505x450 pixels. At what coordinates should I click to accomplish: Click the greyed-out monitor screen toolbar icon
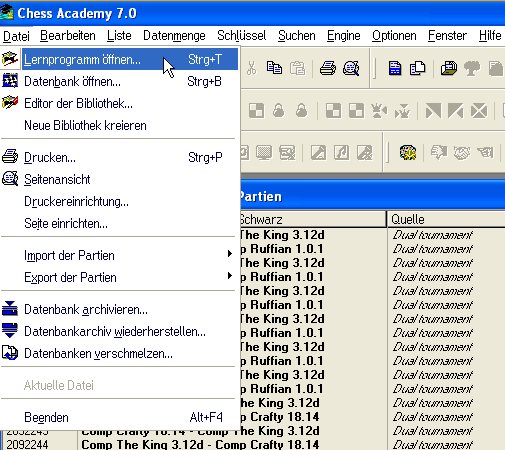click(264, 153)
